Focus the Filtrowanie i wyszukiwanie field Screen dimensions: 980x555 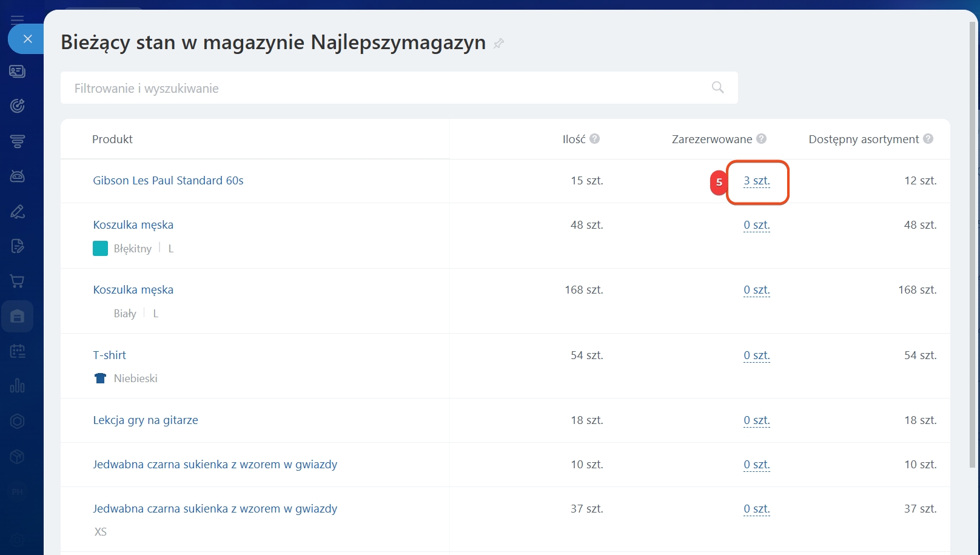tap(388, 88)
